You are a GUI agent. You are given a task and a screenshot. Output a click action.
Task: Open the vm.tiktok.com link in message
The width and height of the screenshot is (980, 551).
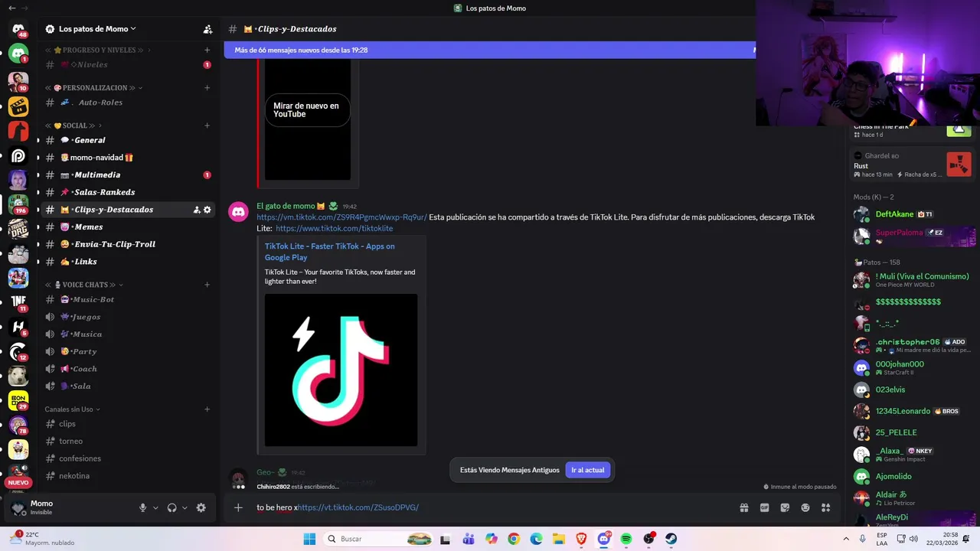(341, 217)
